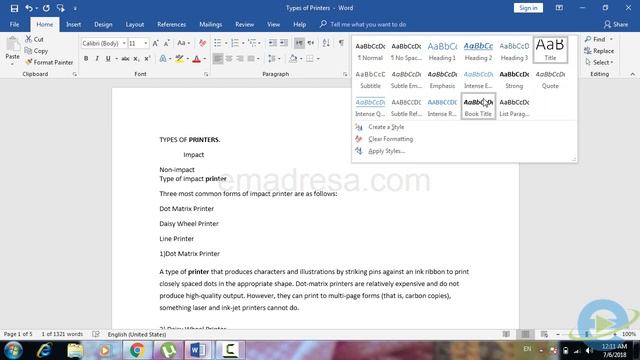Apply the Book Title style
640x360 pixels.
[x=478, y=107]
